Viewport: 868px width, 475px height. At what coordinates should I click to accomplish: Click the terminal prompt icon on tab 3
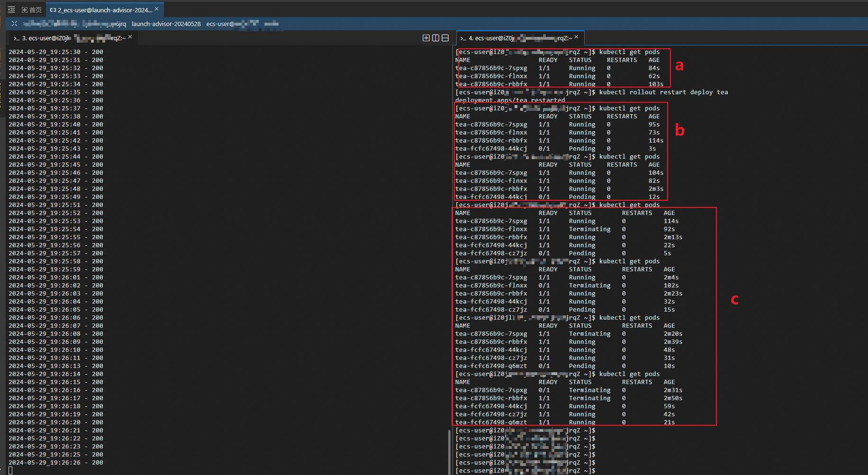pos(17,38)
